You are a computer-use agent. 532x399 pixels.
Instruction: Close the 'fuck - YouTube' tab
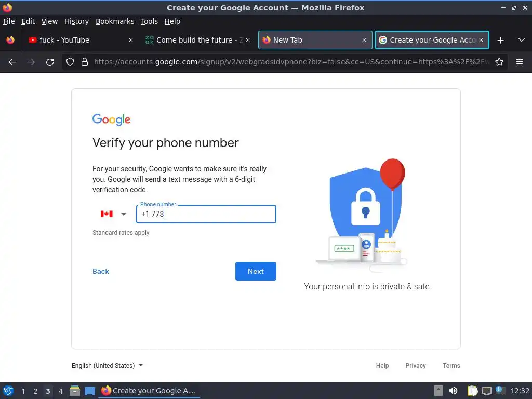click(131, 40)
